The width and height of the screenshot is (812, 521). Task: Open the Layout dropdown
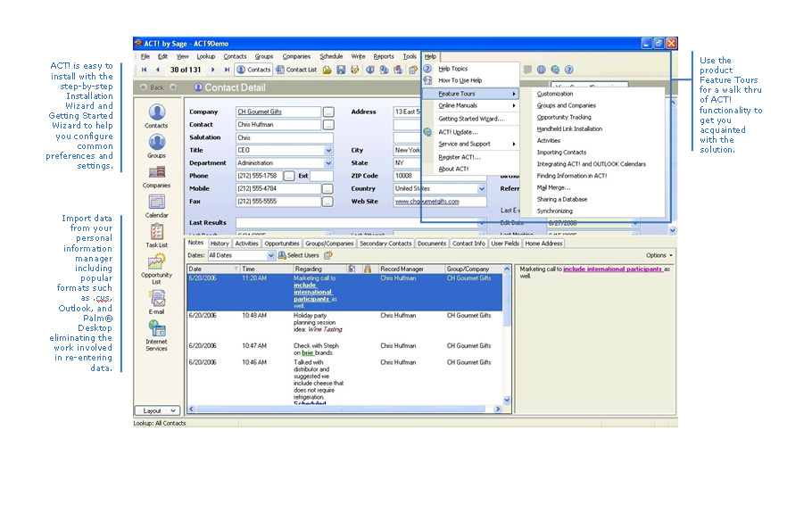click(x=157, y=410)
